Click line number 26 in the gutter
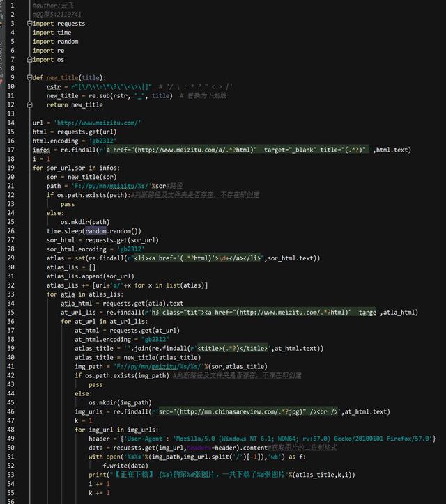The width and height of the screenshot is (446, 504). point(10,231)
